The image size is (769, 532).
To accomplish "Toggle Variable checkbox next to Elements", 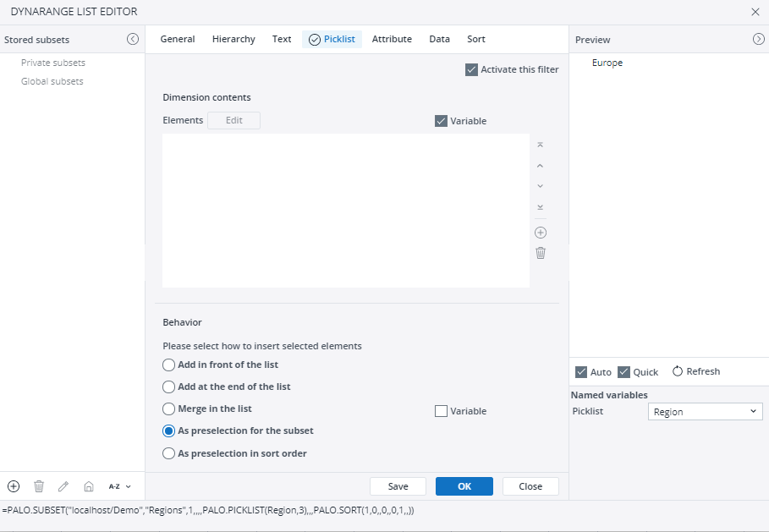I will click(441, 121).
